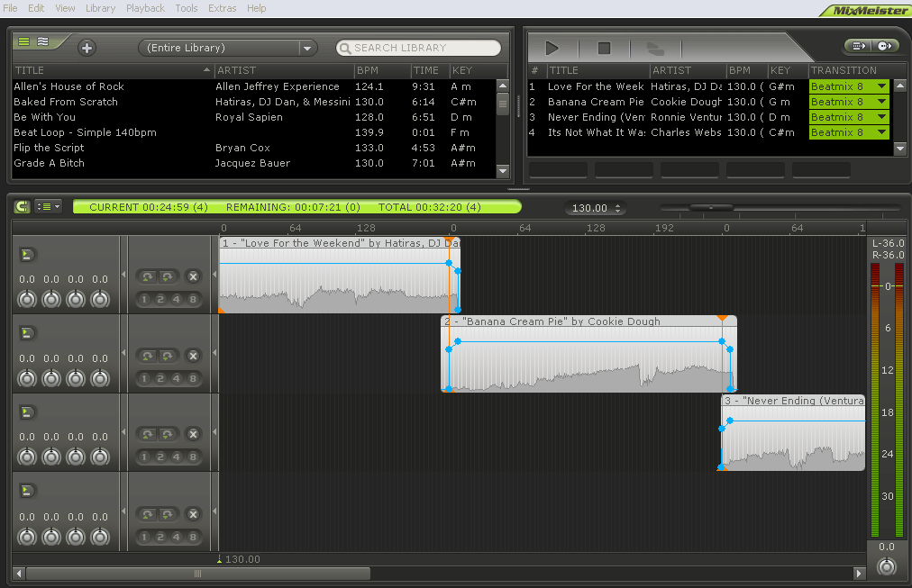
Task: Click second track's loop-up arrow icon
Action: click(x=148, y=357)
